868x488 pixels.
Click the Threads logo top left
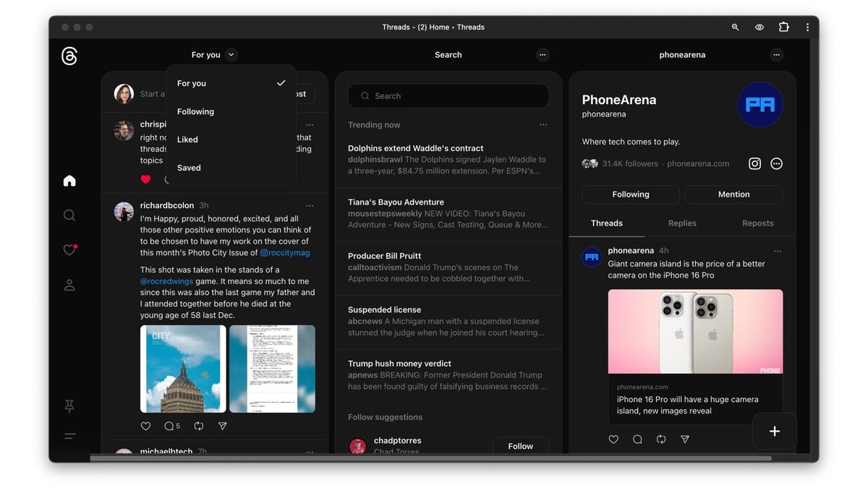click(x=69, y=56)
